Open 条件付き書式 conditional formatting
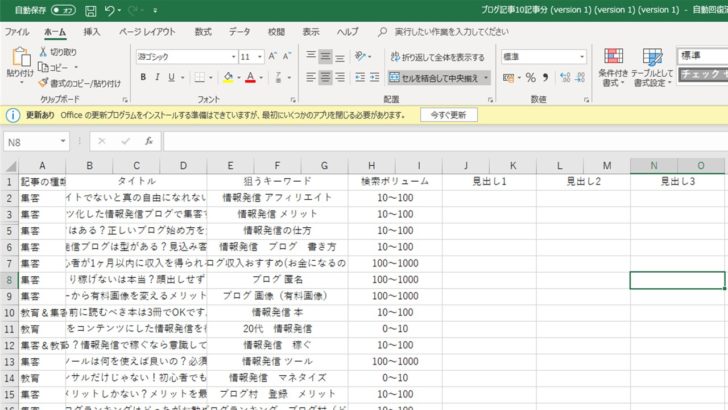The width and height of the screenshot is (728, 410). tap(613, 67)
